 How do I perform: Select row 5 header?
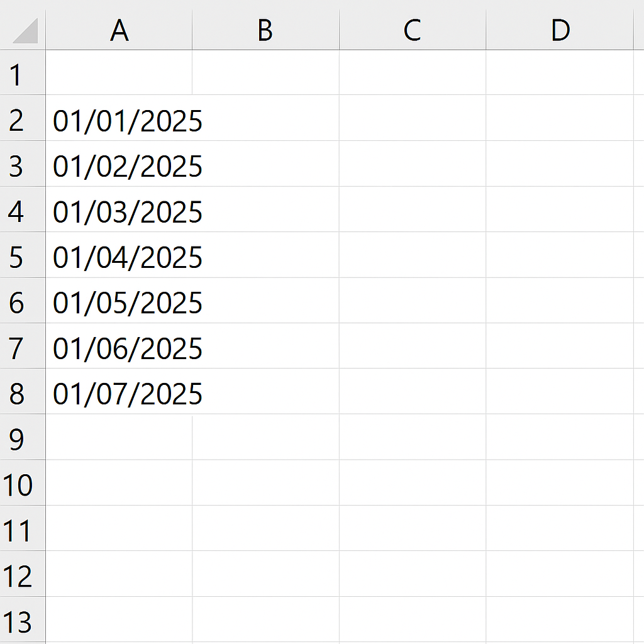click(23, 255)
